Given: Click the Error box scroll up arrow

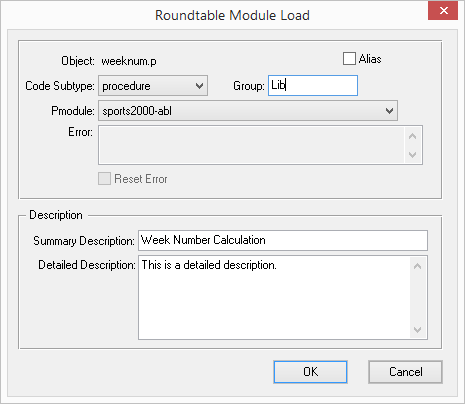Looking at the screenshot, I should click(413, 136).
